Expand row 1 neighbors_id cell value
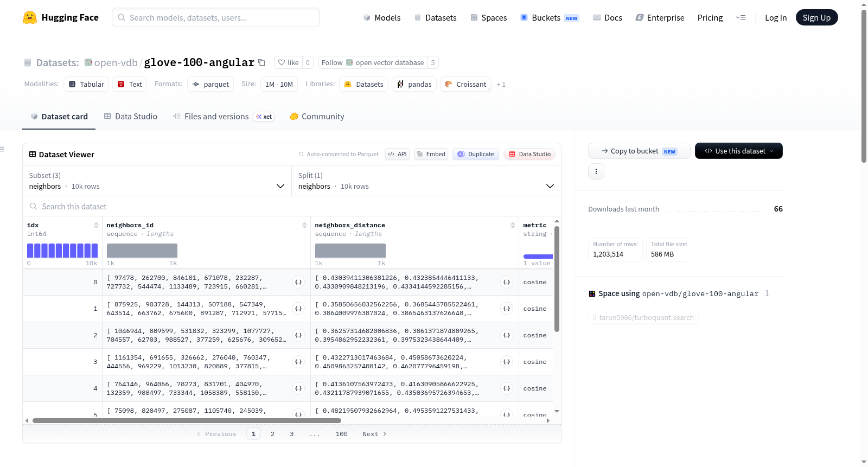The height and width of the screenshot is (467, 868). (298, 309)
